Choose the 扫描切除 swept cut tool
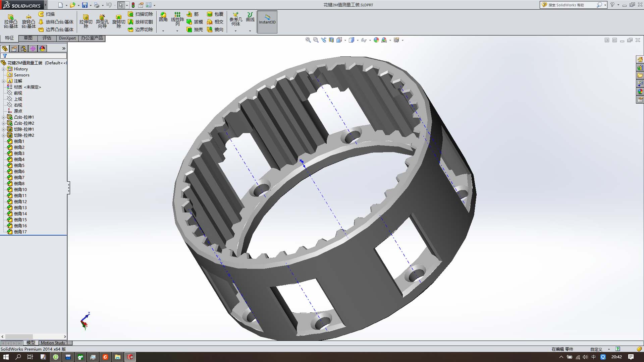644x362 pixels. pyautogui.click(x=140, y=14)
